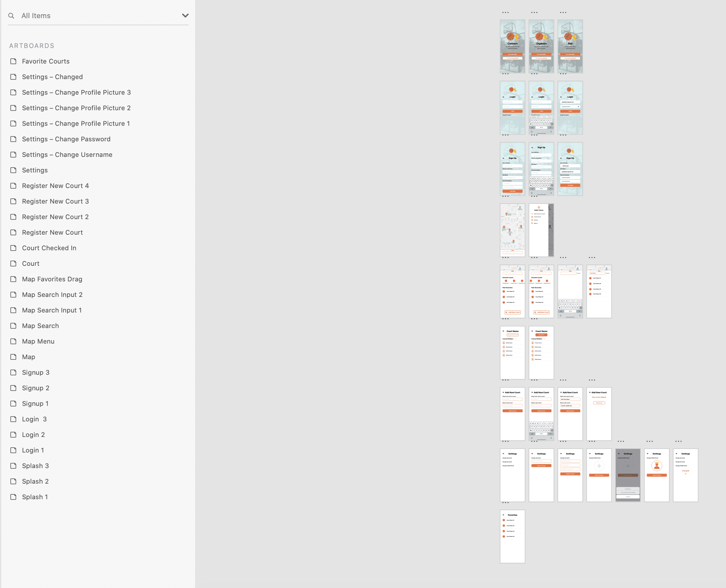This screenshot has width=726, height=588.
Task: Open three-dot menu above Organize splash artboard
Action: (534, 13)
